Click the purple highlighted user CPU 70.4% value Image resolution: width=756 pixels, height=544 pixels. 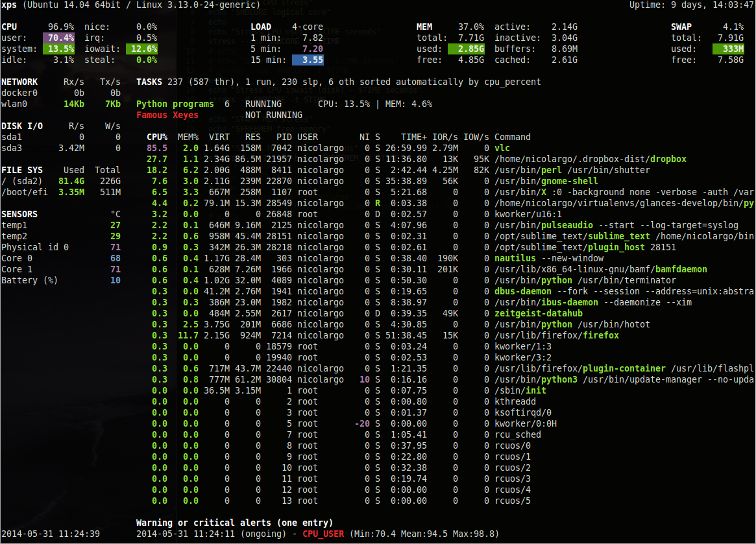coord(58,38)
